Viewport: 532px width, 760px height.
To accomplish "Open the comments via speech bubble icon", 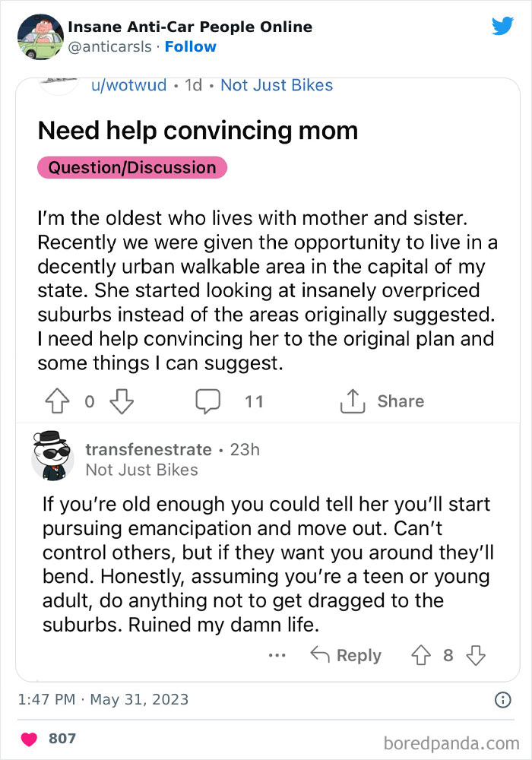I will [x=209, y=401].
